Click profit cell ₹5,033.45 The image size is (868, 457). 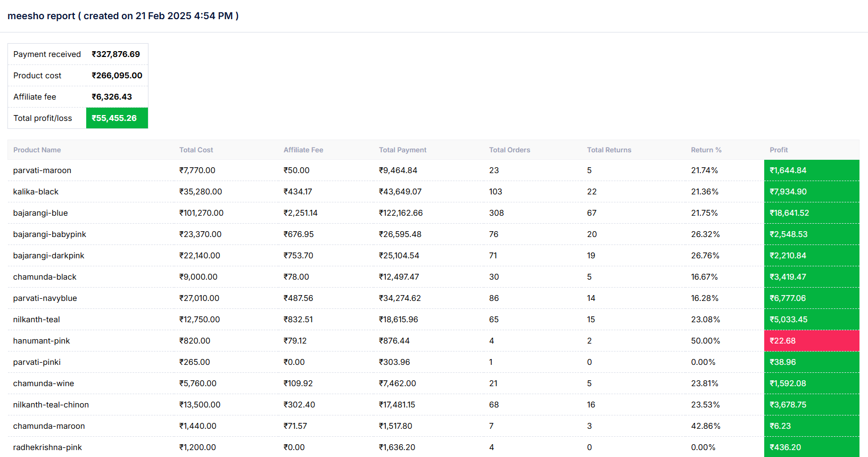point(812,320)
